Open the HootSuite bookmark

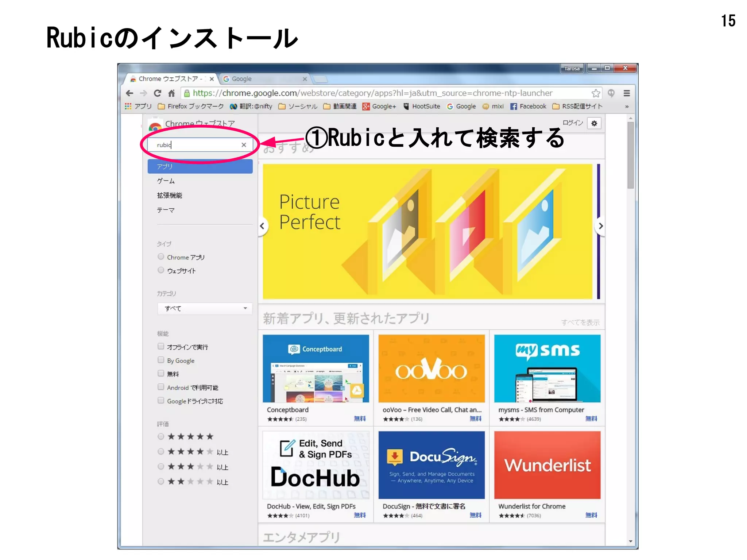coord(422,106)
